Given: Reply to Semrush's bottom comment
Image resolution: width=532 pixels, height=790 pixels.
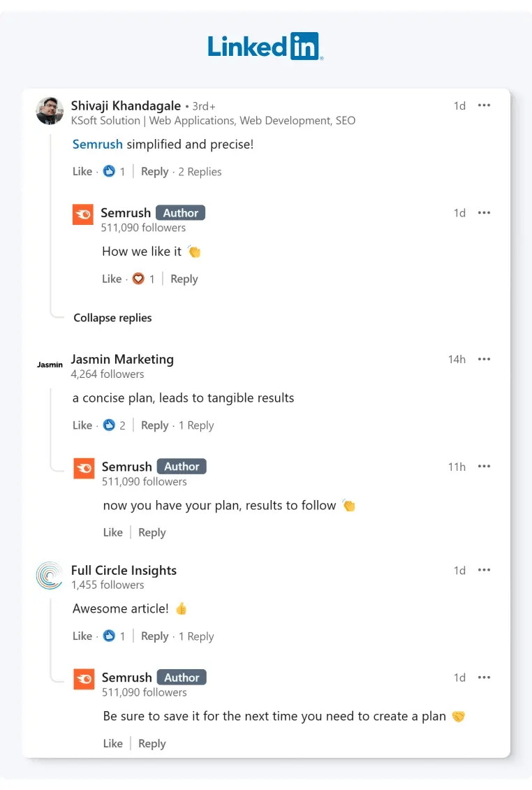Looking at the screenshot, I should 152,743.
